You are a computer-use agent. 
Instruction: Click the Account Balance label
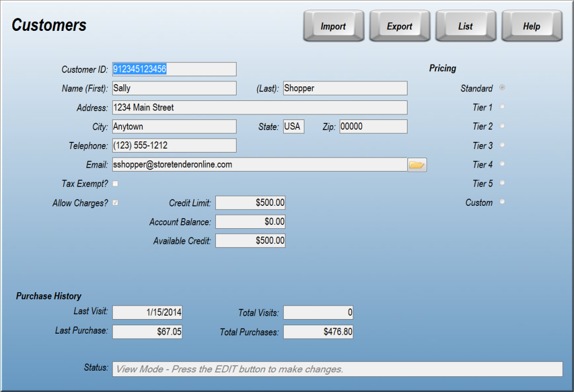pyautogui.click(x=180, y=222)
